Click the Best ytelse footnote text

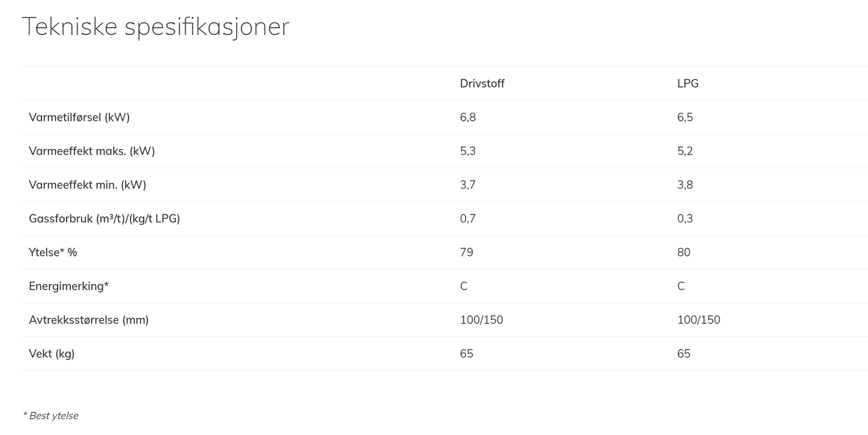point(51,416)
